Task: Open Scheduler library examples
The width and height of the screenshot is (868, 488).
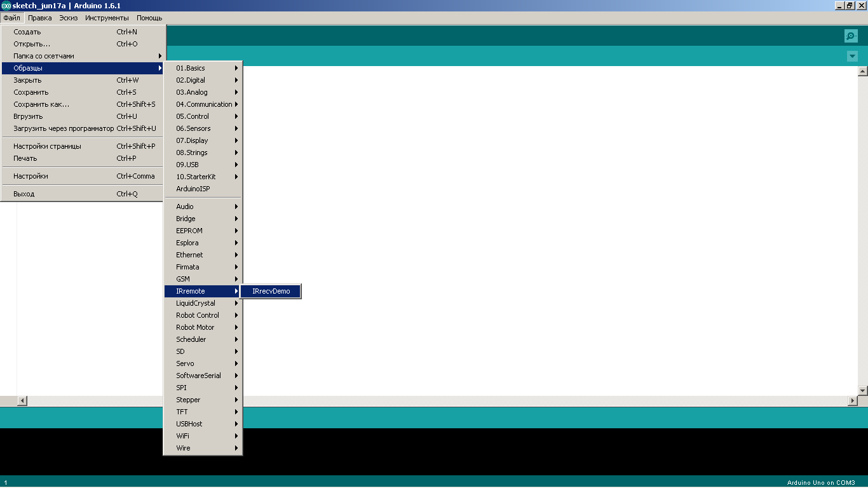Action: click(203, 339)
